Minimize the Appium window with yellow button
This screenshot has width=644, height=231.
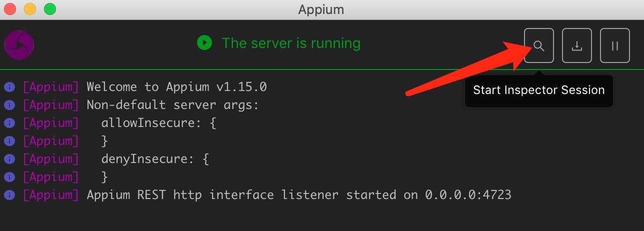pos(30,9)
